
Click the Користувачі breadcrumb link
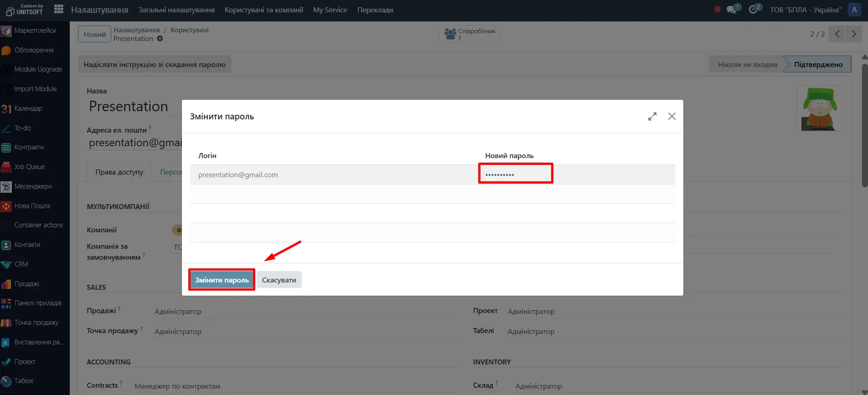click(x=189, y=30)
